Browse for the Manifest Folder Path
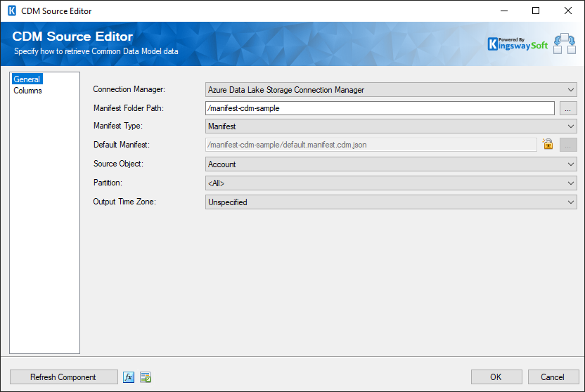Image resolution: width=585 pixels, height=392 pixels. (x=568, y=108)
